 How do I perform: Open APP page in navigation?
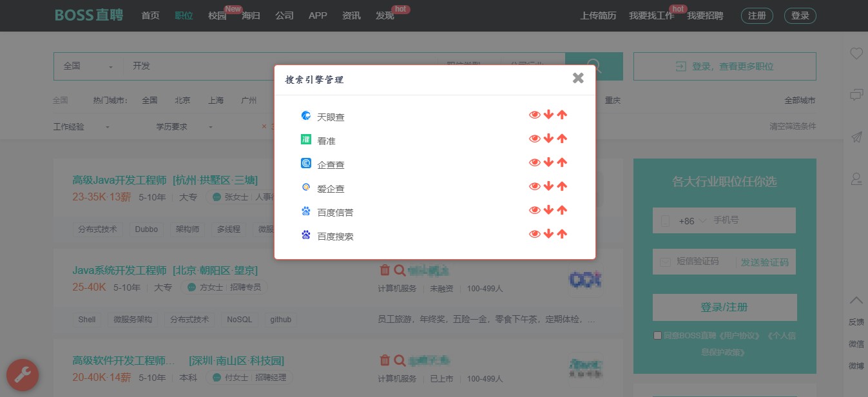tap(318, 15)
